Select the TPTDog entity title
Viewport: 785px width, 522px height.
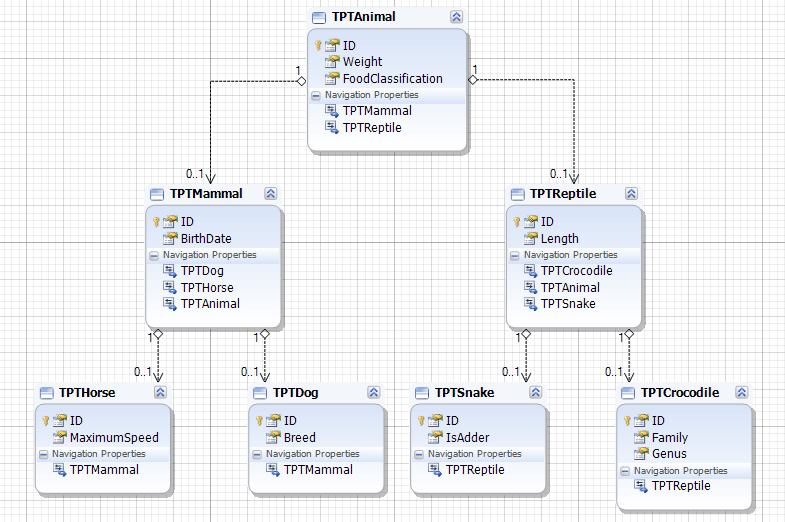[x=295, y=392]
